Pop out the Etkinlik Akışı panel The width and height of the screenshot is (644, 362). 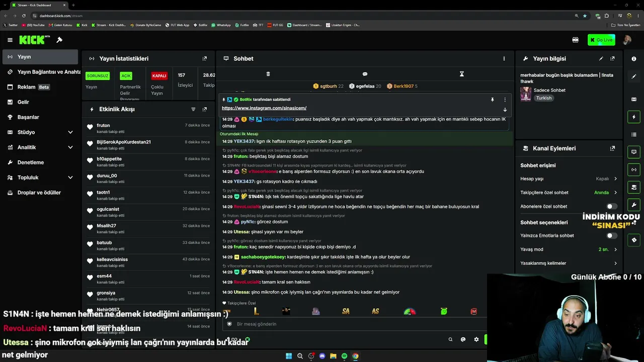204,109
